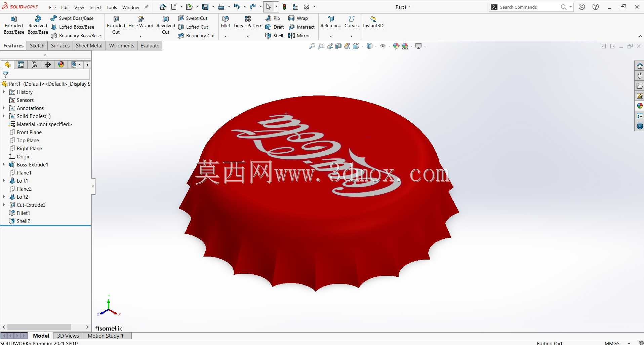Open the PropertyManager tab icon
The image size is (644, 345).
(21, 65)
